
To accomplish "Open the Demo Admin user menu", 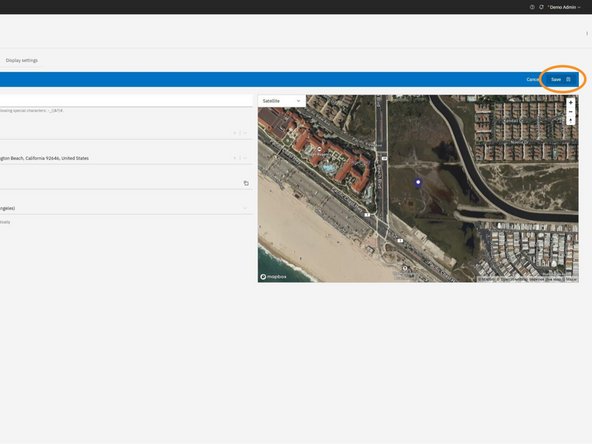I will (564, 7).
